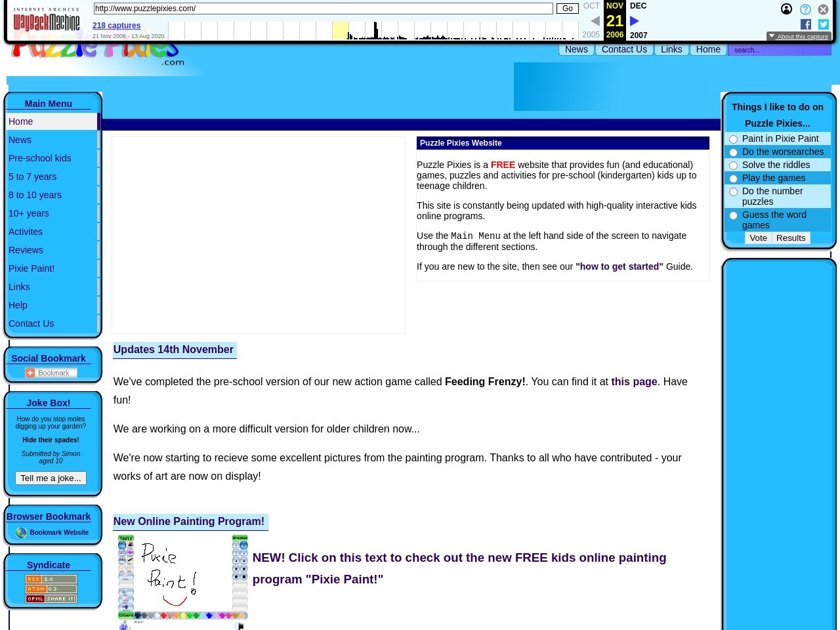Open the 'Pre-school kids' main menu item

click(40, 158)
